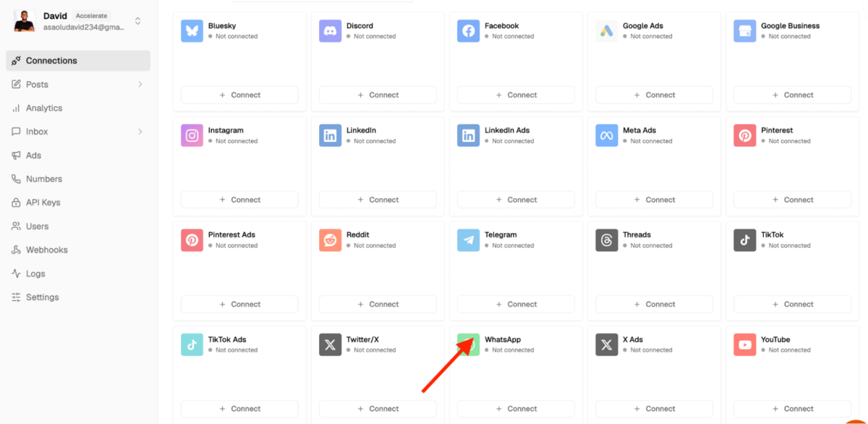Open Settings in the sidebar
Image resolution: width=868 pixels, height=424 pixels.
point(78,297)
